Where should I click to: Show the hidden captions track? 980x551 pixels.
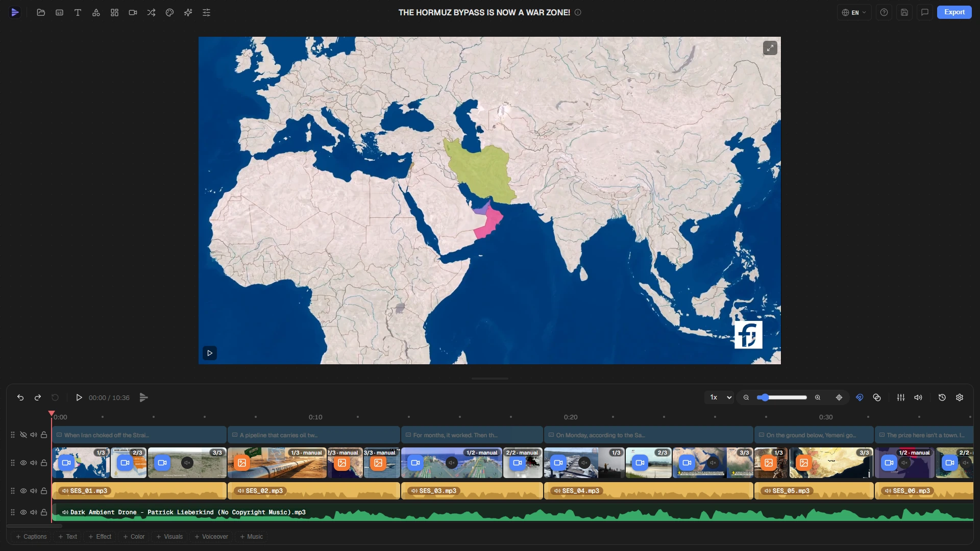[23, 435]
